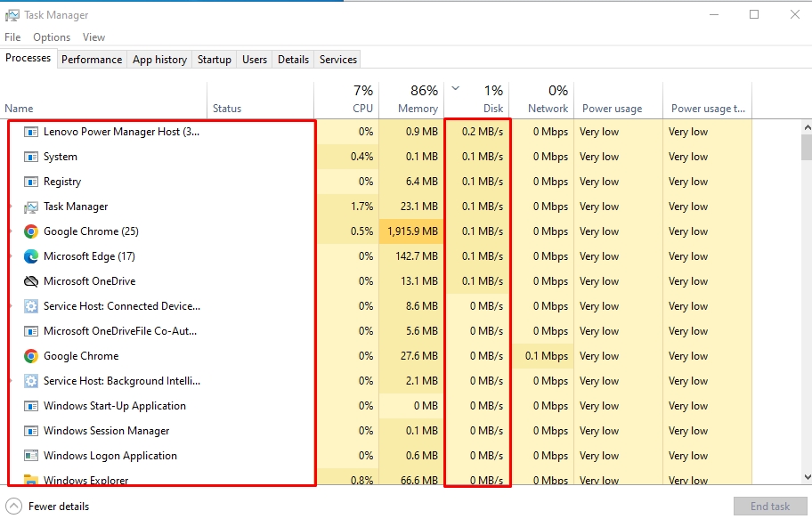
Task: Click the System process icon
Action: point(31,157)
